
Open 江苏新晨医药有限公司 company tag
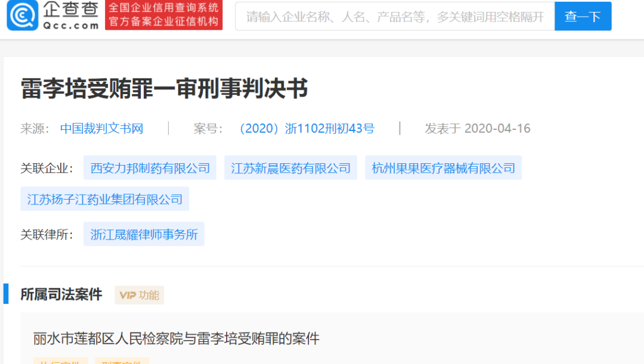pos(291,168)
